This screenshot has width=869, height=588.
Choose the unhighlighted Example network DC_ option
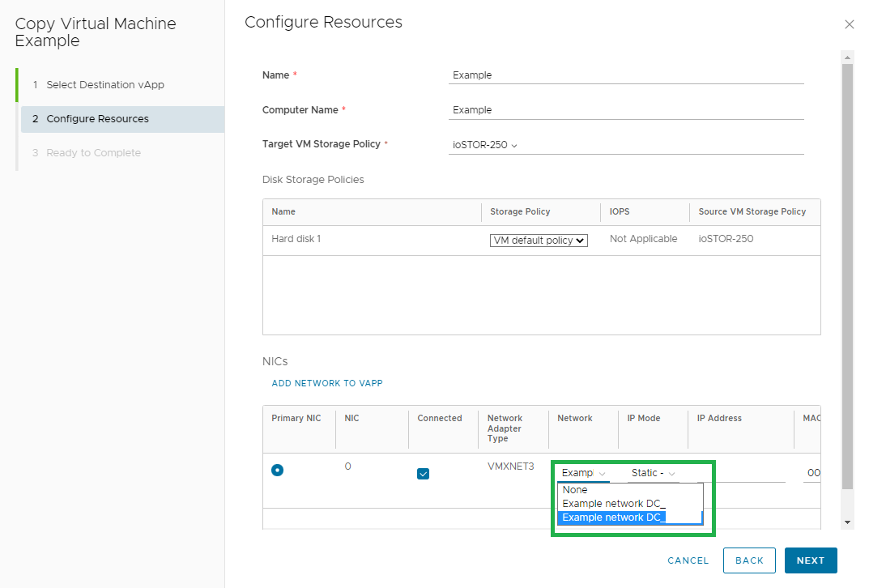(630, 504)
